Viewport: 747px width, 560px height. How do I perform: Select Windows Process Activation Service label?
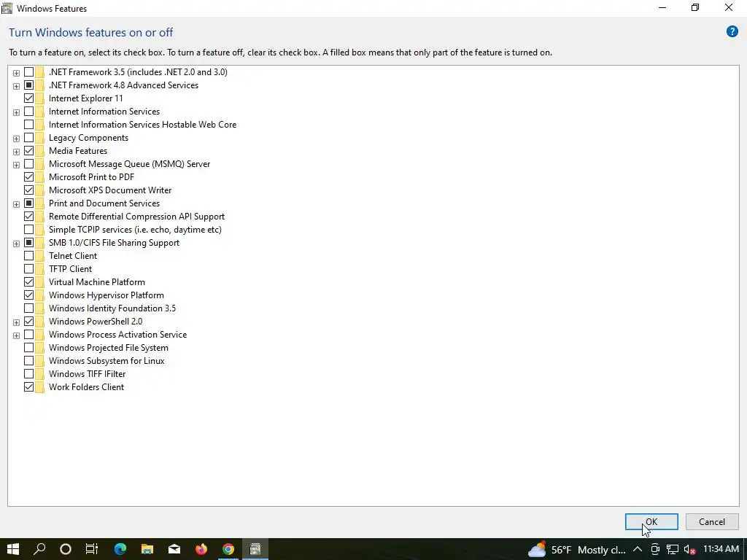tap(117, 334)
